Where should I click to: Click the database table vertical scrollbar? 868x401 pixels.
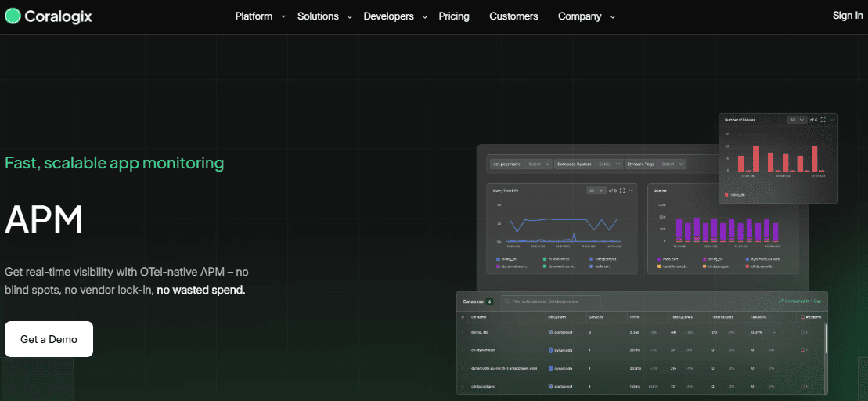pos(825,338)
